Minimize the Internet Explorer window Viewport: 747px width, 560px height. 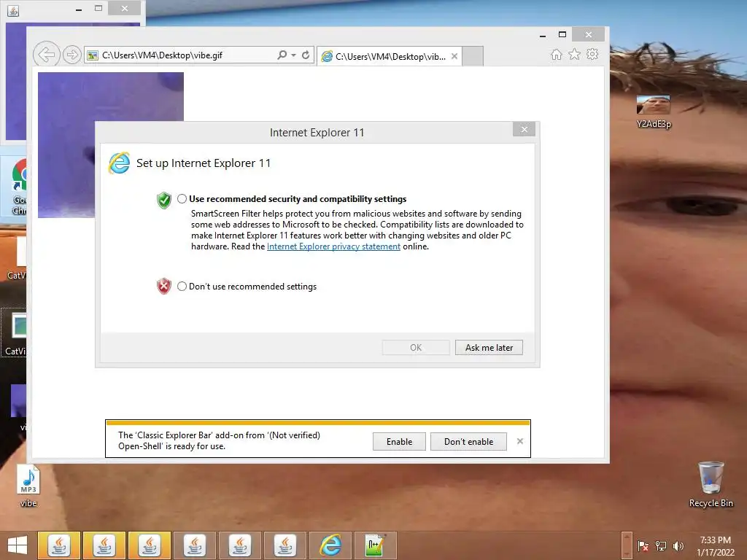(x=543, y=35)
